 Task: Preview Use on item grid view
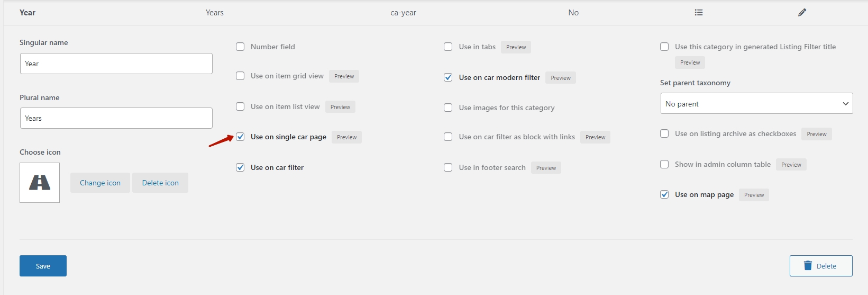pyautogui.click(x=344, y=76)
